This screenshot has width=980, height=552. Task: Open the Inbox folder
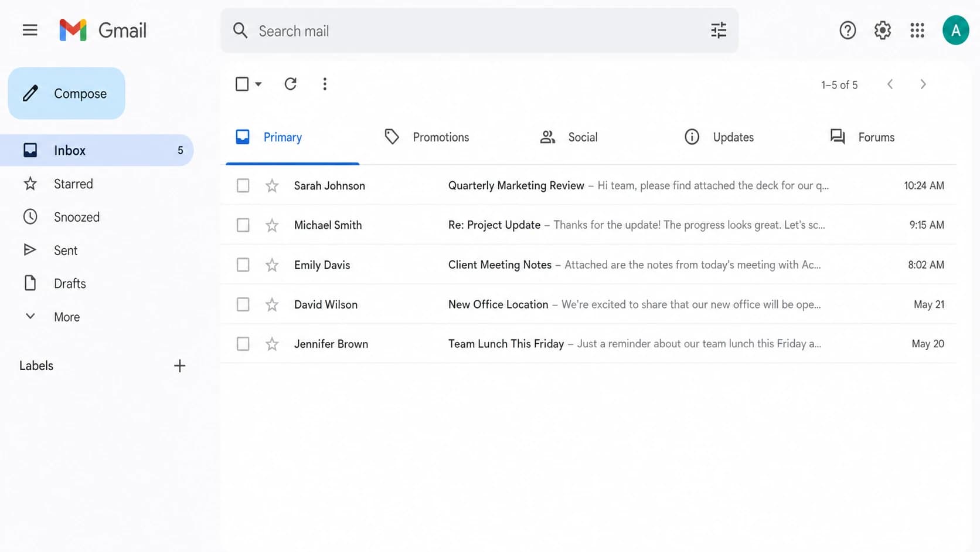97,150
